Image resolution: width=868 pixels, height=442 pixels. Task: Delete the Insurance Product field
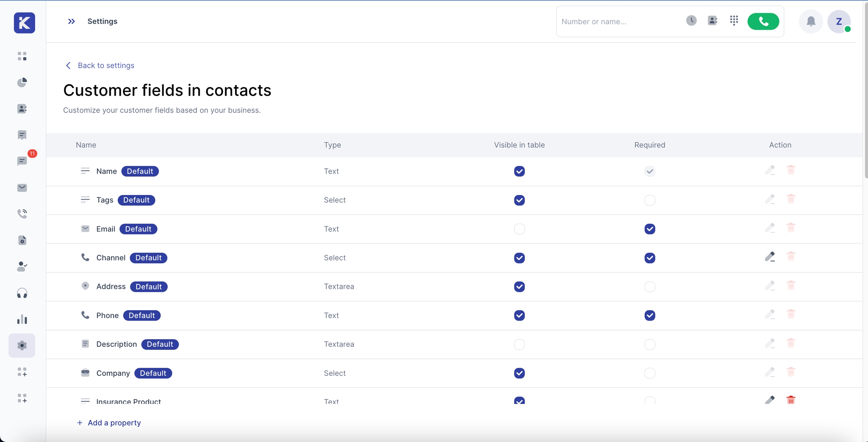(x=791, y=400)
